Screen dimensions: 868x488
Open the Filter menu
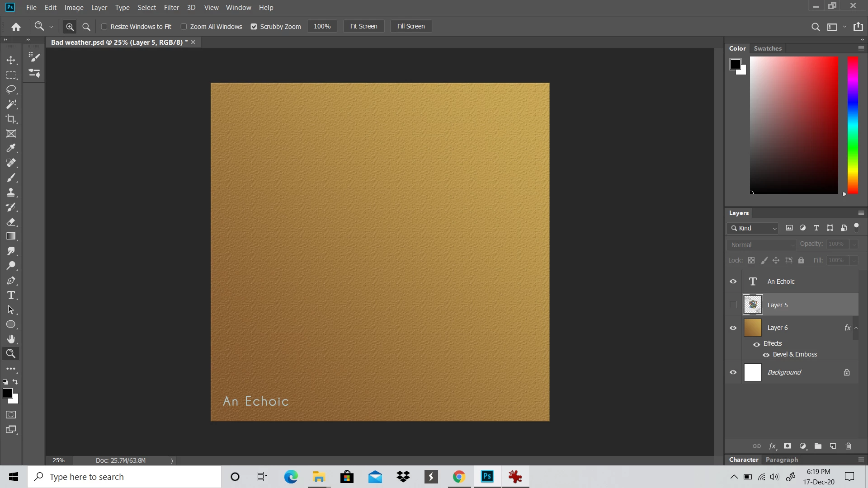[x=171, y=8]
